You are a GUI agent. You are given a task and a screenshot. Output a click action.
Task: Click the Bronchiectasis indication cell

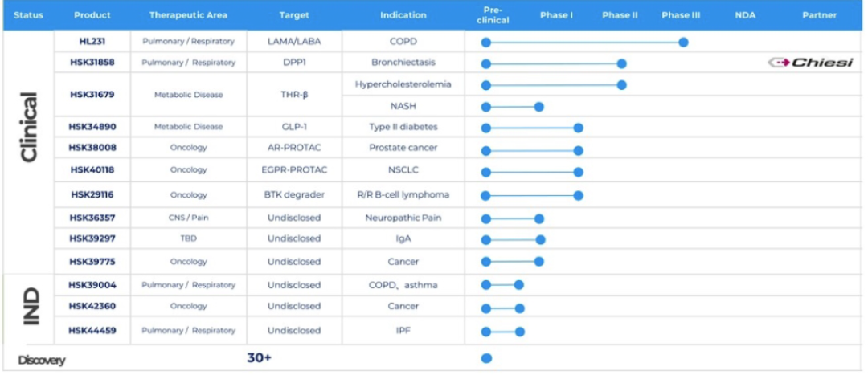coord(403,63)
